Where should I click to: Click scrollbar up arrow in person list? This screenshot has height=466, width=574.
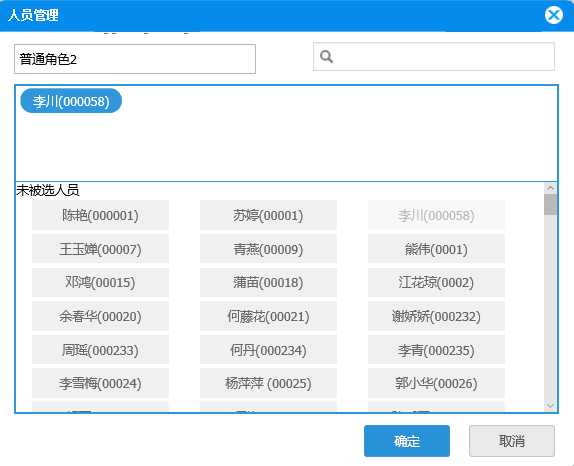(x=550, y=188)
